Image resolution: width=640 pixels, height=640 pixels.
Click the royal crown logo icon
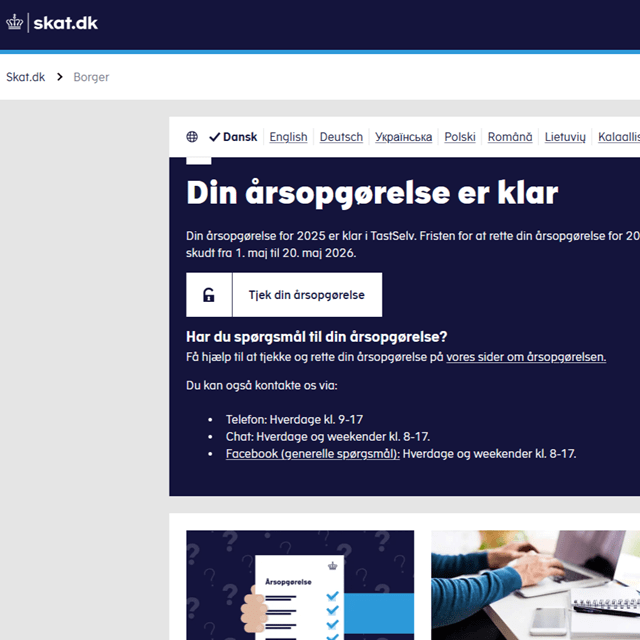point(14,23)
